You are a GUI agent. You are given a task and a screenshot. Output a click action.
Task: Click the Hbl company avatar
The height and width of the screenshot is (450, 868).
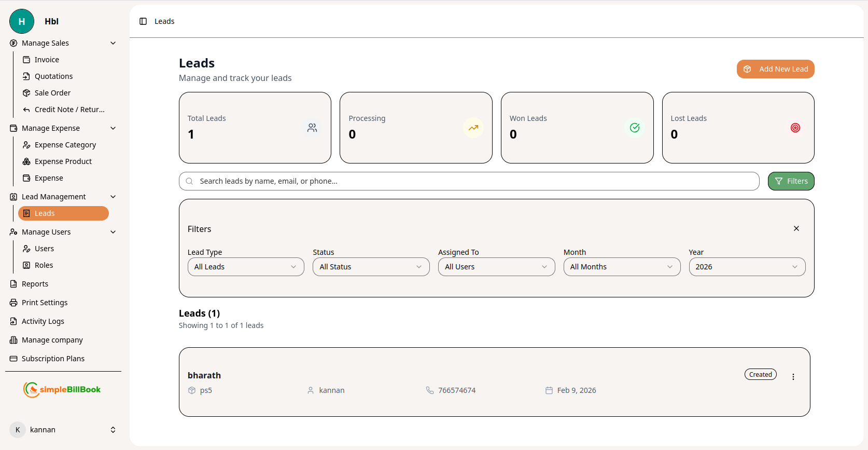22,21
